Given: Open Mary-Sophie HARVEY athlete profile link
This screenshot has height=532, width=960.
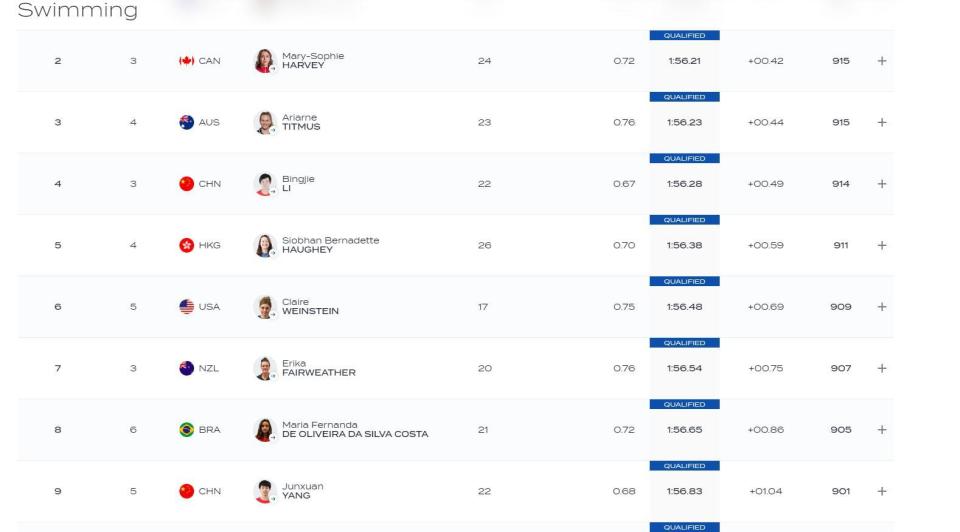Looking at the screenshot, I should (313, 61).
